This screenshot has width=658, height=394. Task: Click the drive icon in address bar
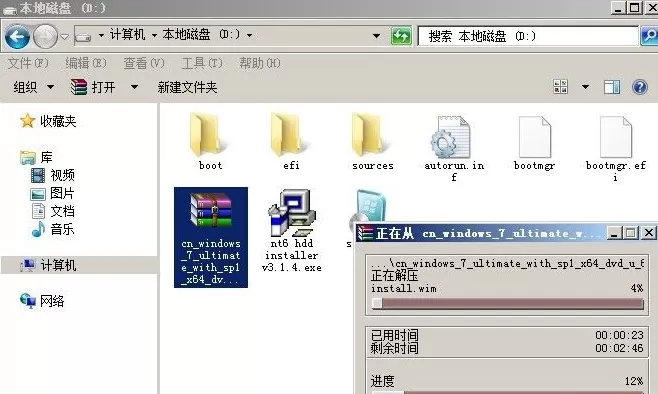click(x=83, y=37)
